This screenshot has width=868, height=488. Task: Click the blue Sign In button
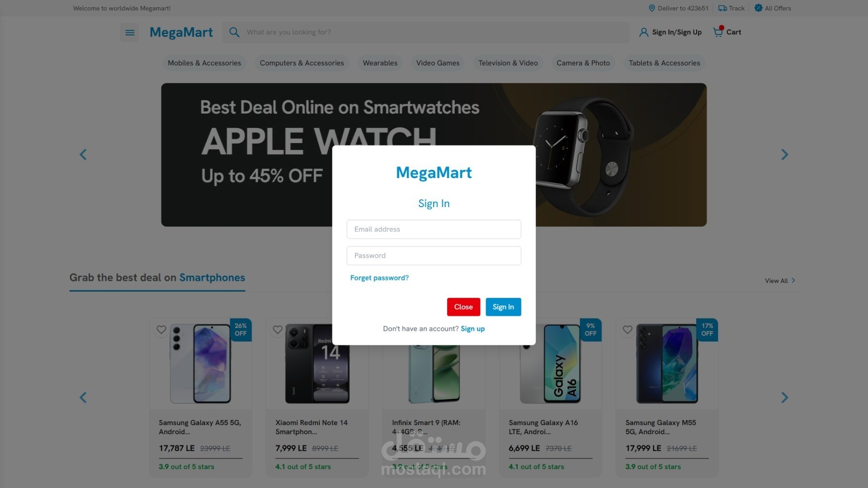pos(503,307)
